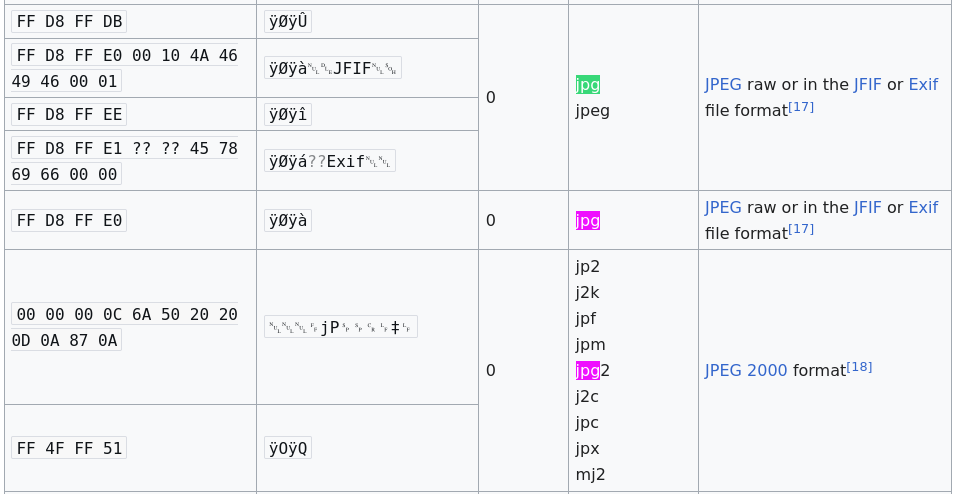Viewport: 955px width, 494px height.
Task: Open the JFIF link in first description
Action: coord(867,85)
